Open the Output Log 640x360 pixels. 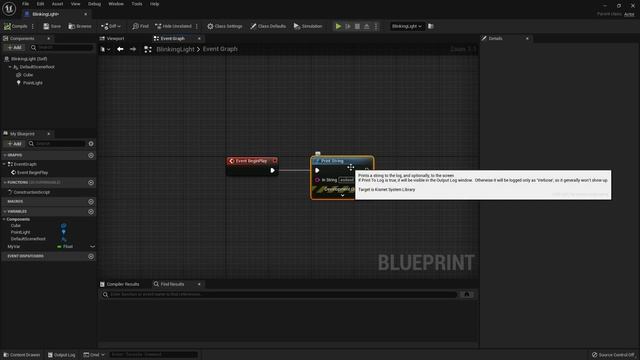tap(62, 355)
